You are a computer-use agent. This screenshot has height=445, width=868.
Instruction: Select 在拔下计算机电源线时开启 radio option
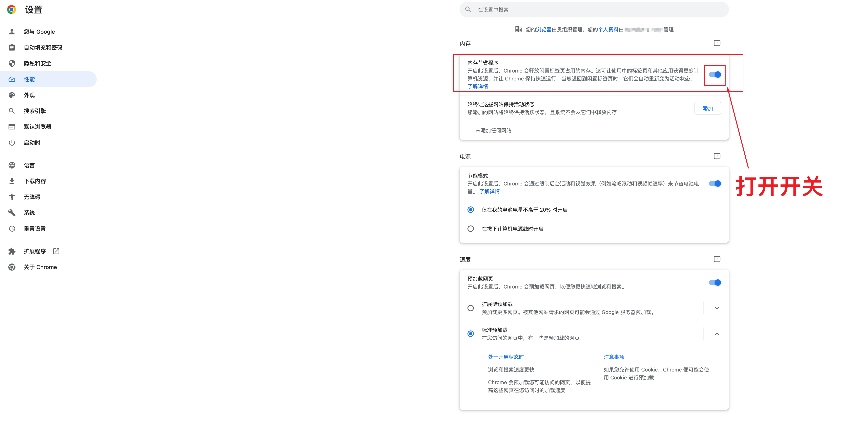(471, 229)
